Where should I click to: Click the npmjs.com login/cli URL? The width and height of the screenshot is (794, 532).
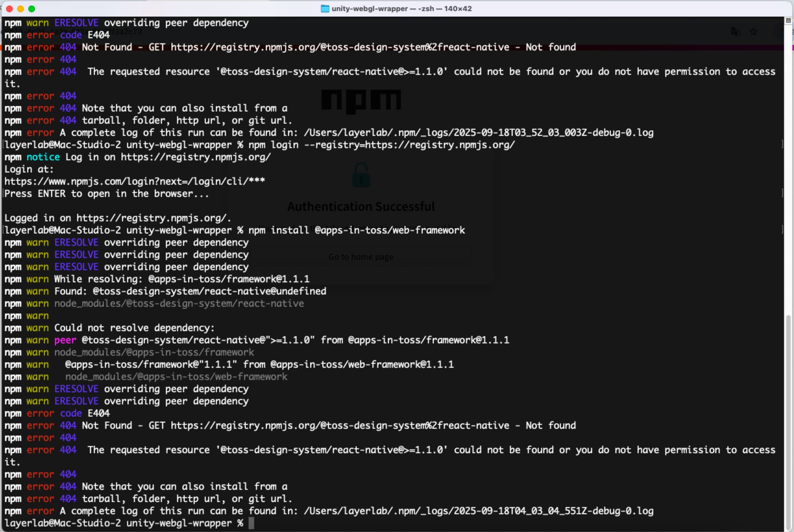click(x=134, y=181)
